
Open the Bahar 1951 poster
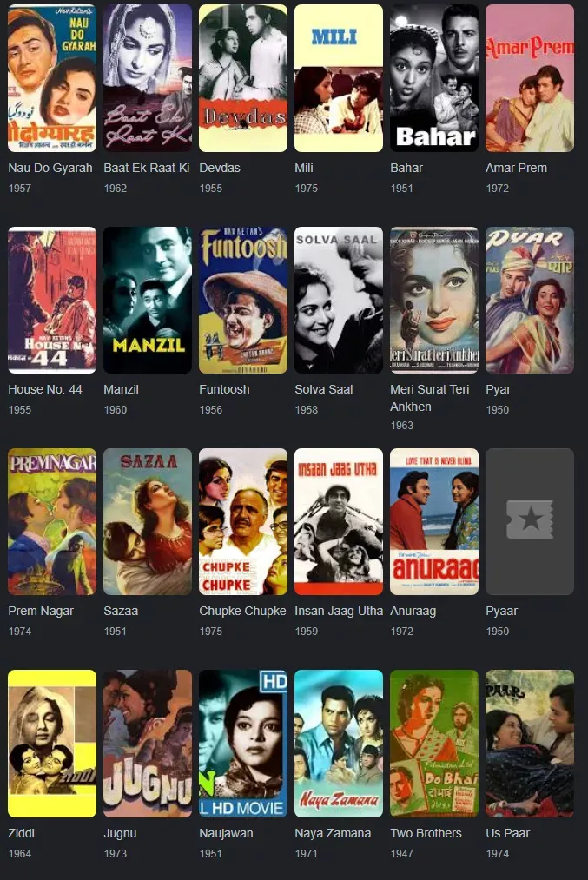[434, 78]
